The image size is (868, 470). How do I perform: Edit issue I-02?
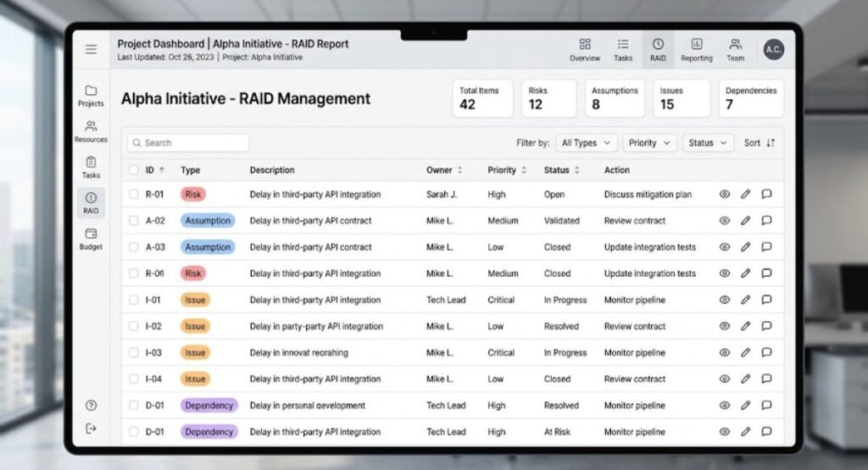click(746, 326)
